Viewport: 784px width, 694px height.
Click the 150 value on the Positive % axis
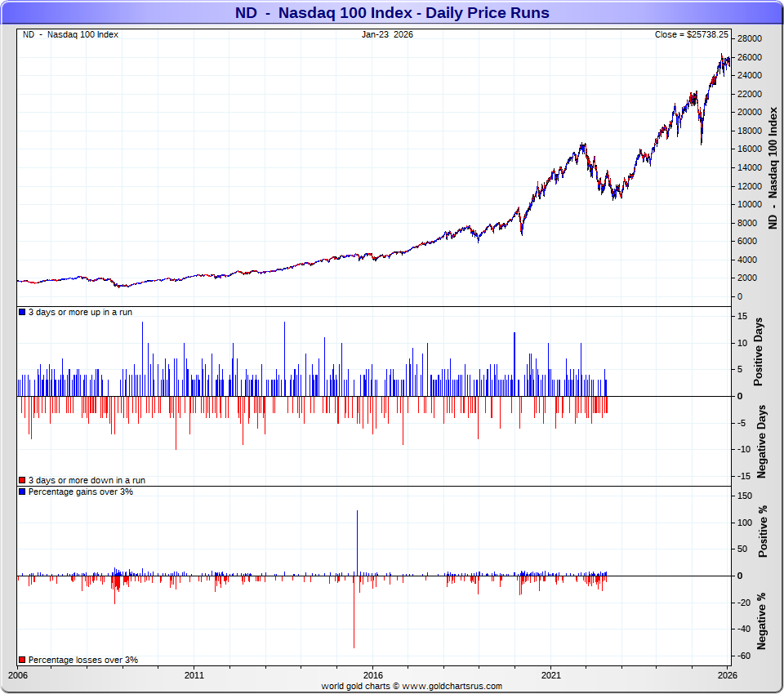pyautogui.click(x=745, y=496)
